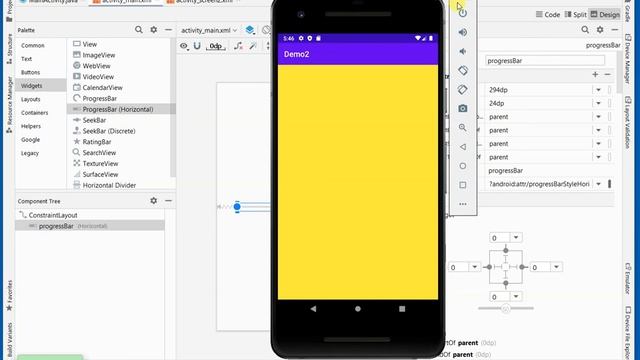Open the bottom constraint margin 0 dropdown
The width and height of the screenshot is (640, 360).
[516, 296]
